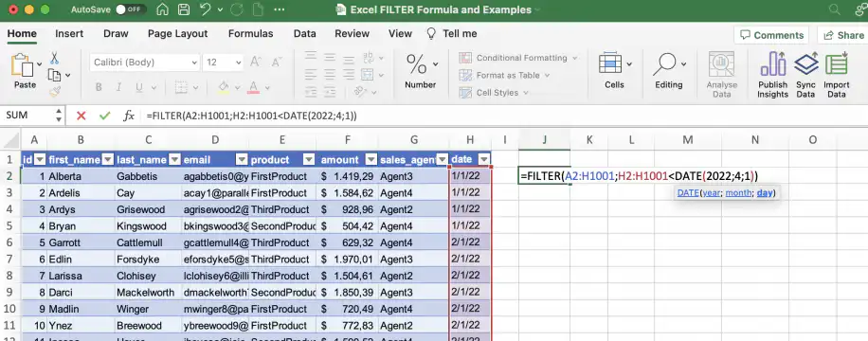The width and height of the screenshot is (868, 341).
Task: Click the Increase Font Size icon
Action: (x=255, y=62)
